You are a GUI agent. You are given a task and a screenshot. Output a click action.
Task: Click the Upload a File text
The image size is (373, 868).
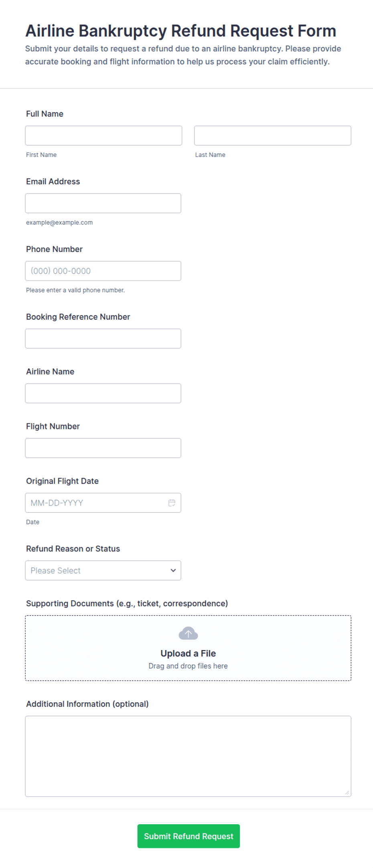pyautogui.click(x=188, y=653)
